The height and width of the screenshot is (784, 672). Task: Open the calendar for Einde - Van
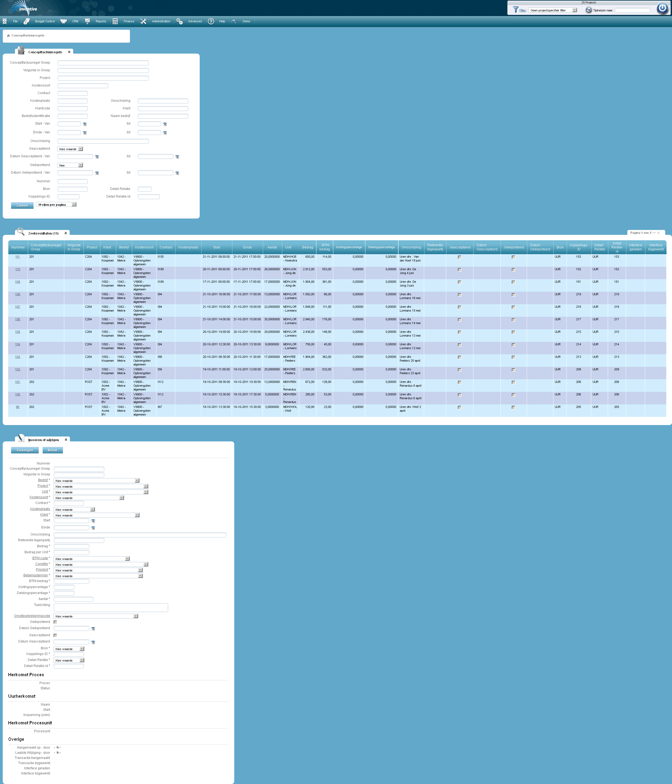85,133
